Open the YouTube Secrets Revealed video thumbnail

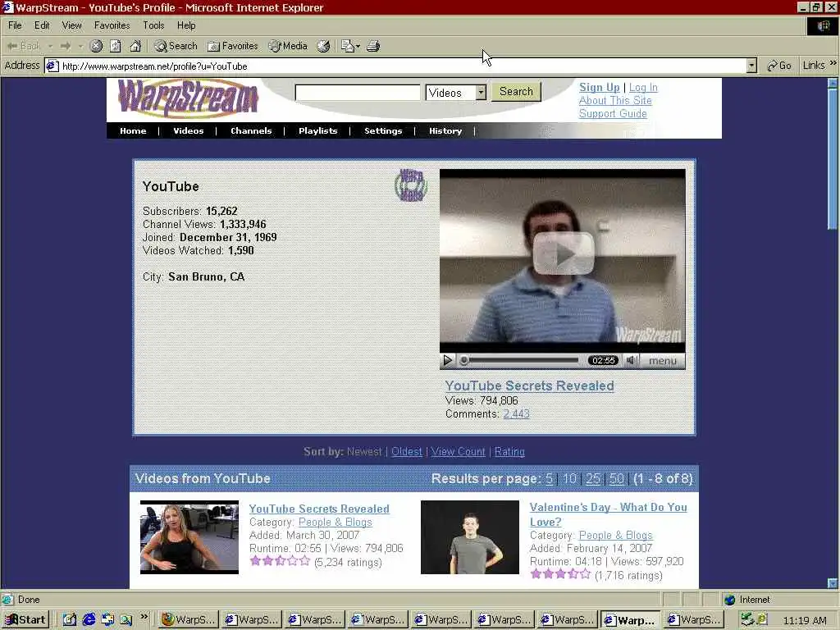pos(189,537)
